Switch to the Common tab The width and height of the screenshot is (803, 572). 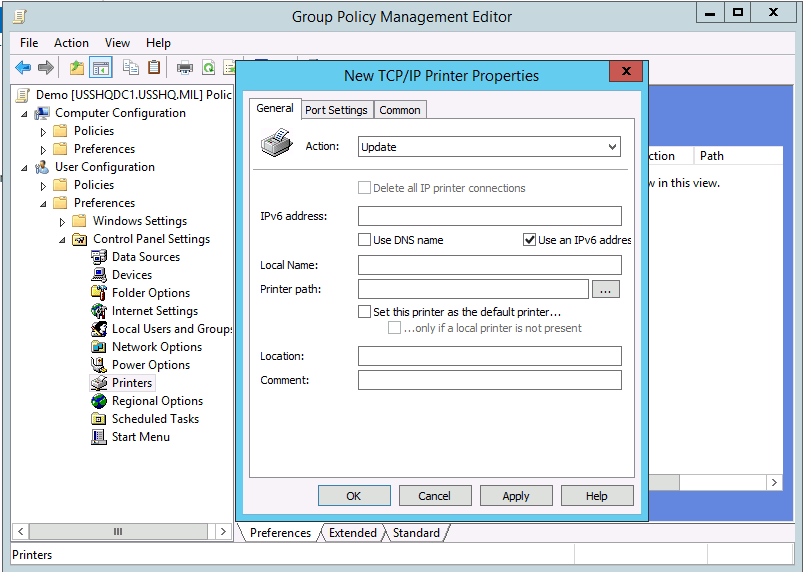pyautogui.click(x=400, y=110)
